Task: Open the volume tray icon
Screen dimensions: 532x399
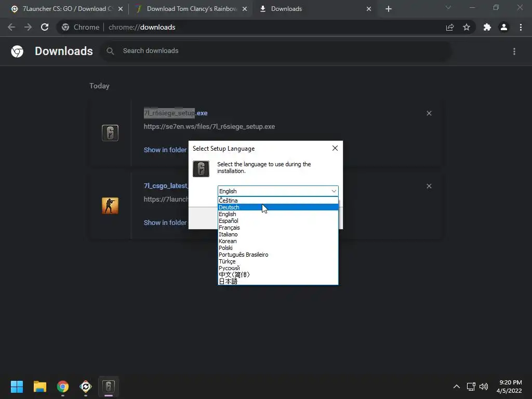Action: tap(484, 387)
